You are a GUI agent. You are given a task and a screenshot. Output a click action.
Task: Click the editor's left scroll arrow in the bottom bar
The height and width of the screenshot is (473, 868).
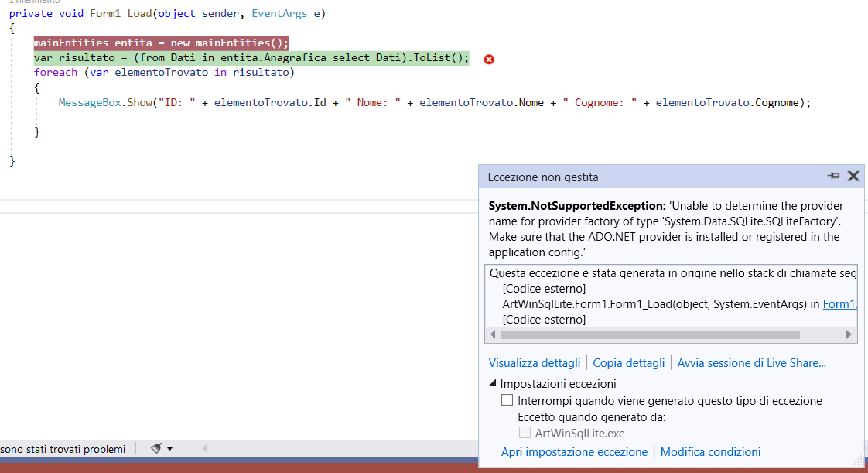coord(204,449)
